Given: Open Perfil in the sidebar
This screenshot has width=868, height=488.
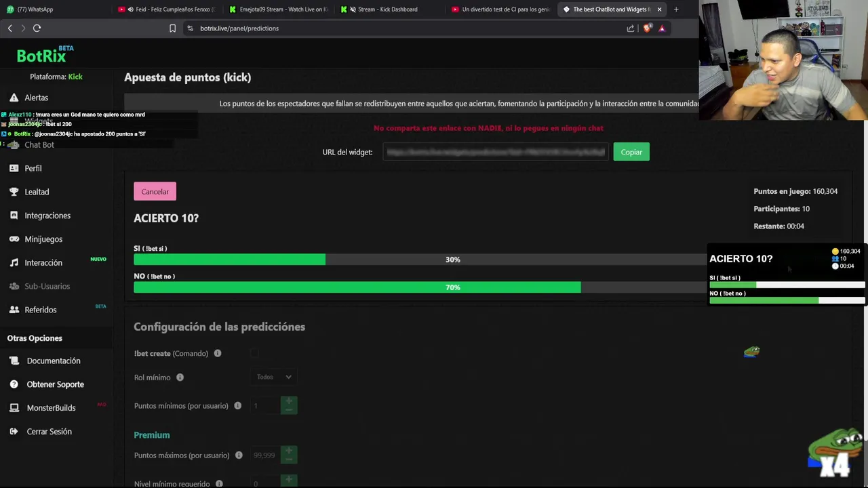Looking at the screenshot, I should 33,168.
